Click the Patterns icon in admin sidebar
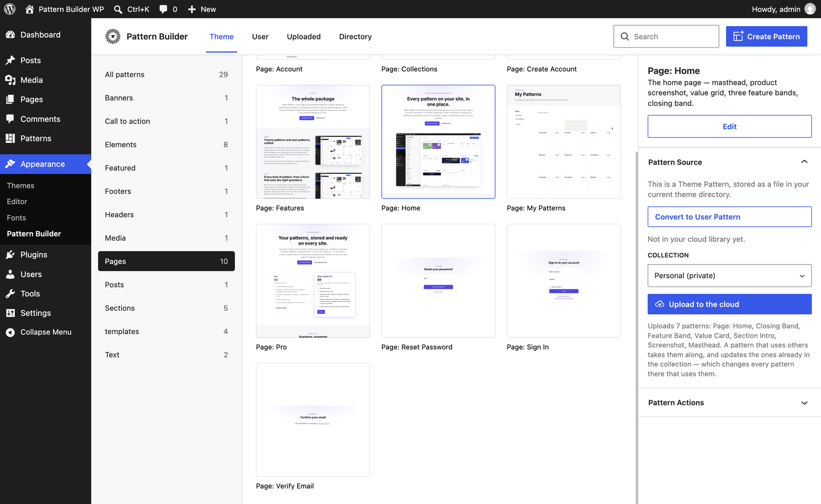Viewport: 821px width, 504px height. point(10,138)
